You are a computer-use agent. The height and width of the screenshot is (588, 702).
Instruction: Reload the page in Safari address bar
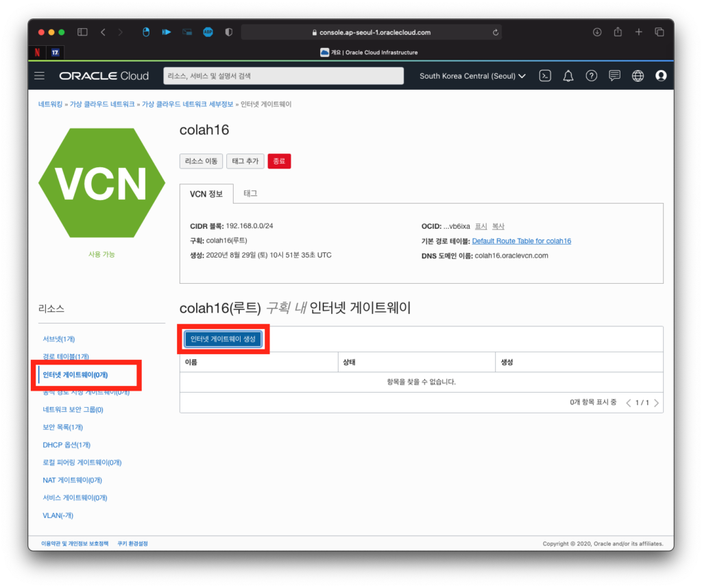tap(495, 32)
